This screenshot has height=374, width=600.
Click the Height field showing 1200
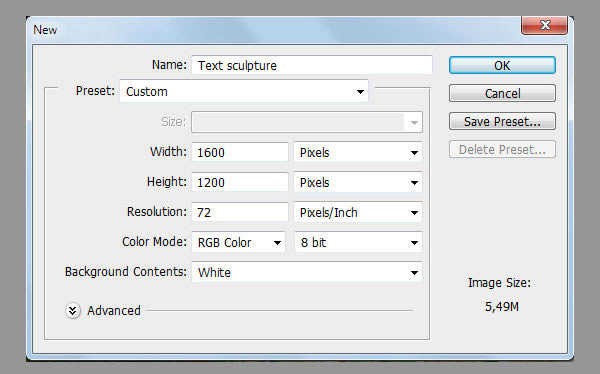(240, 182)
